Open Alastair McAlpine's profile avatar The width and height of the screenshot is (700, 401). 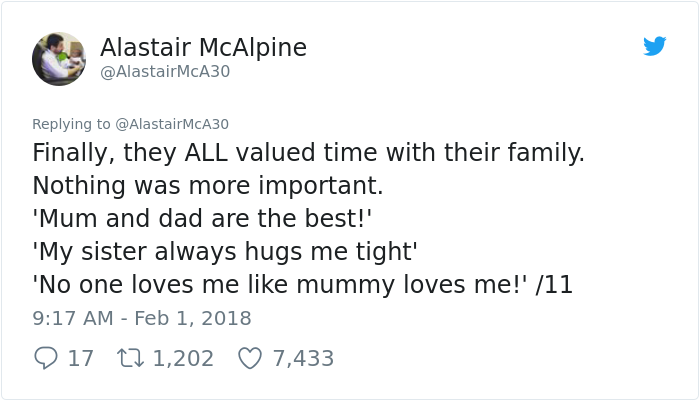(58, 58)
